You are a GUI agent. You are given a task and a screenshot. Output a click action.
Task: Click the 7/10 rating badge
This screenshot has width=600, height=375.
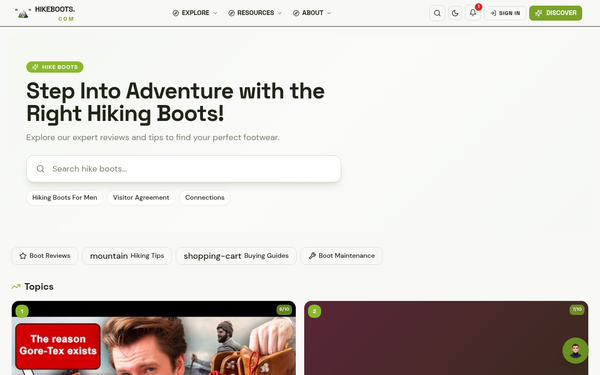577,309
